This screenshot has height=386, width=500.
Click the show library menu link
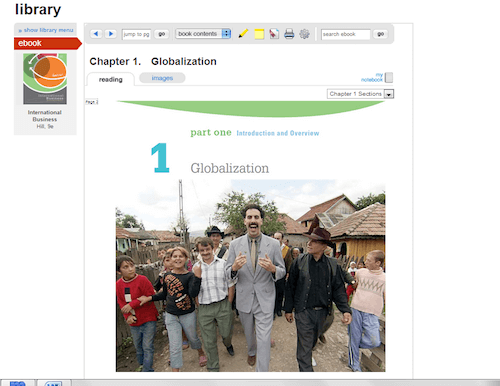46,30
